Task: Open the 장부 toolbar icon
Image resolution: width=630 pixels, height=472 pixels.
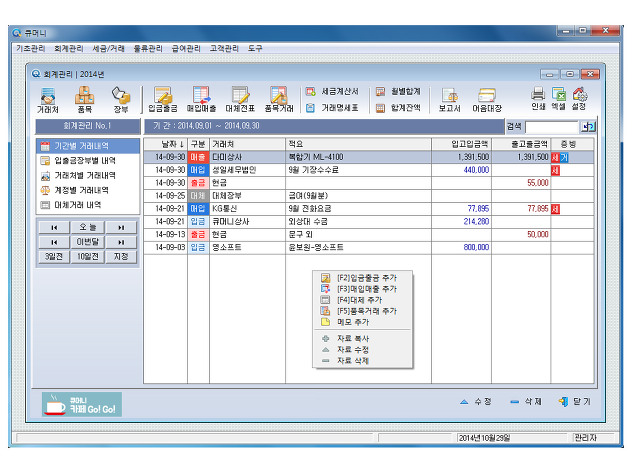Action: (121, 100)
